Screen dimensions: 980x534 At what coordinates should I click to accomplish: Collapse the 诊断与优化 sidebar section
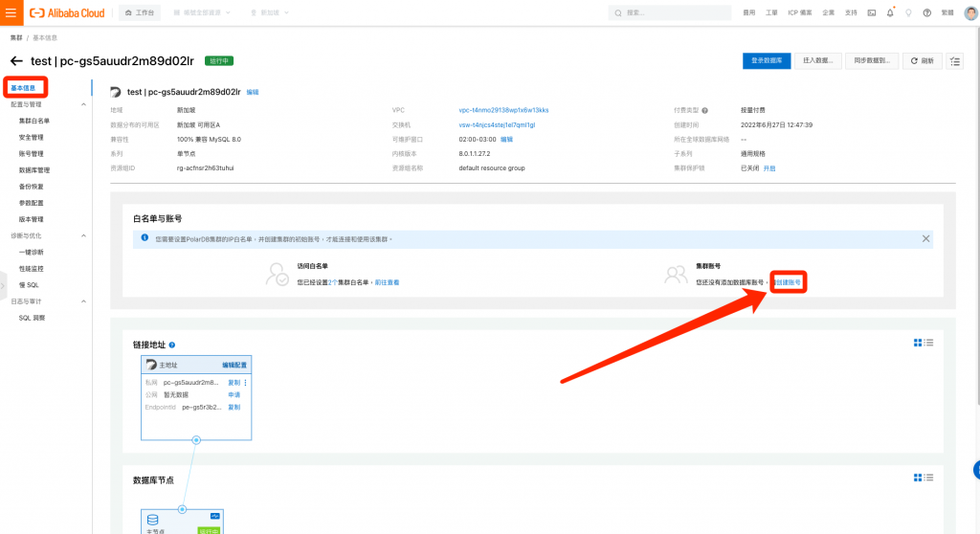click(83, 235)
